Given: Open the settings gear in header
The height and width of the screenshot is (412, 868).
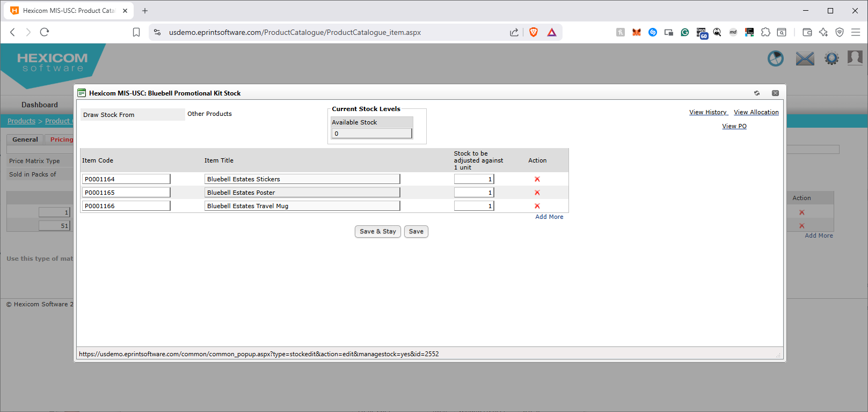Looking at the screenshot, I should 831,58.
